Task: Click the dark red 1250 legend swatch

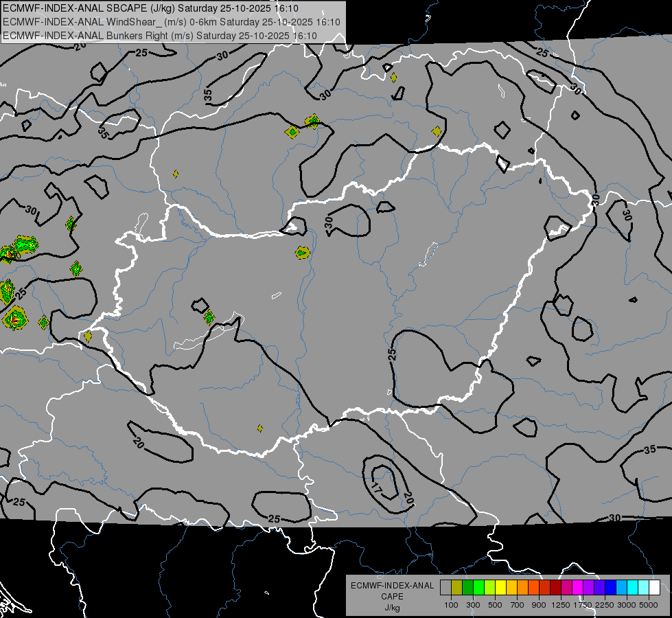Action: 555,588
